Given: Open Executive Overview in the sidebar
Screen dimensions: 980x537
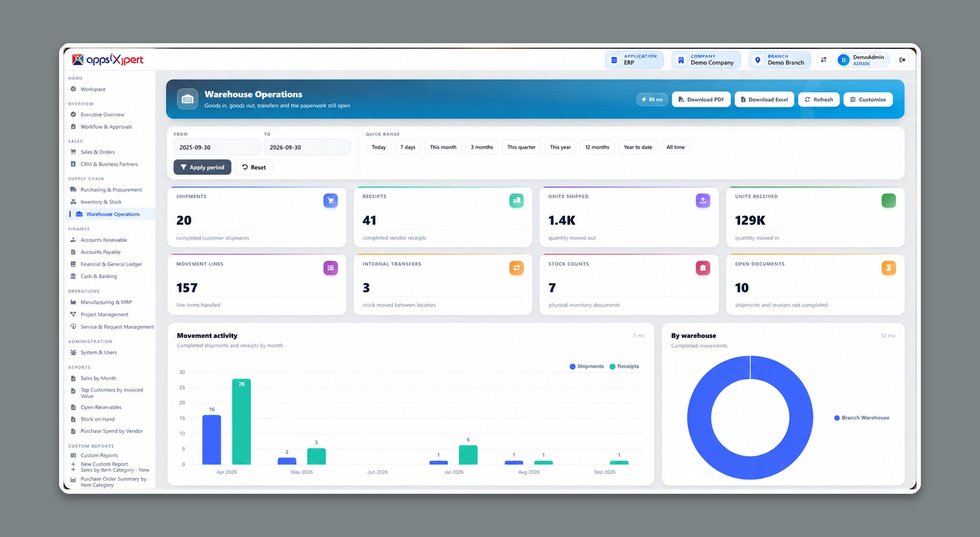Looking at the screenshot, I should (102, 115).
